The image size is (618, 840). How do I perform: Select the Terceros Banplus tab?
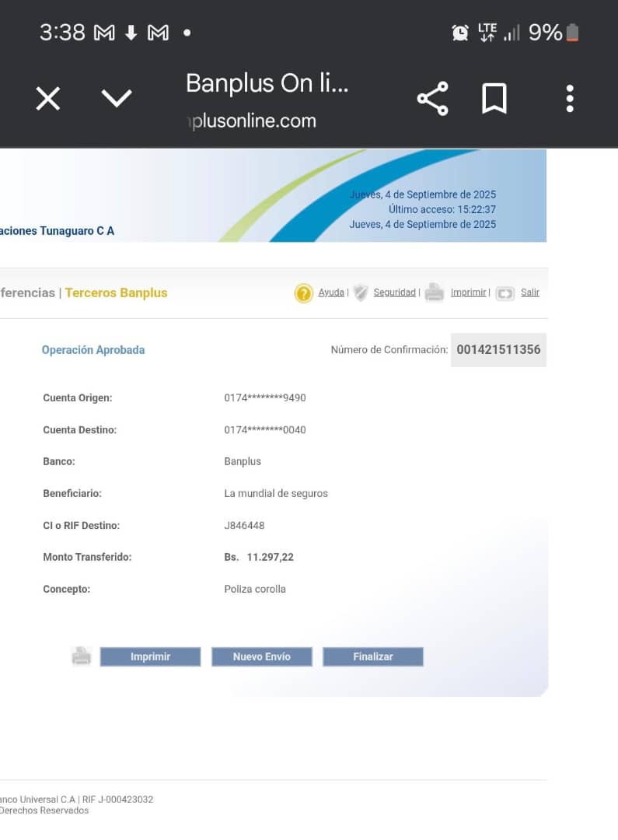[x=116, y=293]
